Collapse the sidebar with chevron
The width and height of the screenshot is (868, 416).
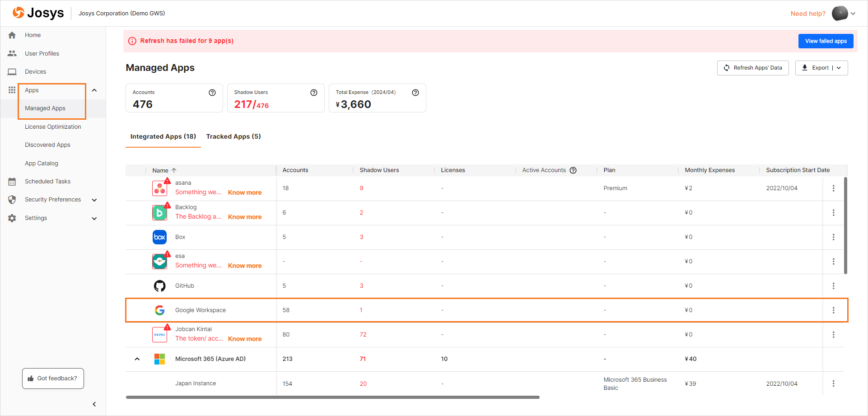click(x=94, y=404)
